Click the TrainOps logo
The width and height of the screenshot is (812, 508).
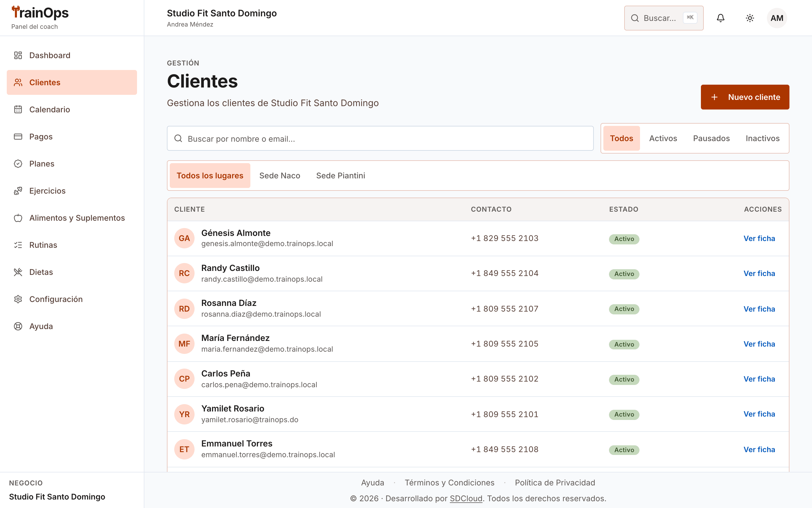(x=40, y=13)
